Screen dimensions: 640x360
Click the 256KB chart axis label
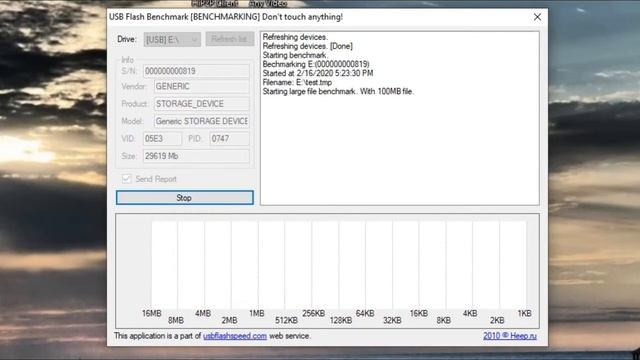tap(313, 313)
